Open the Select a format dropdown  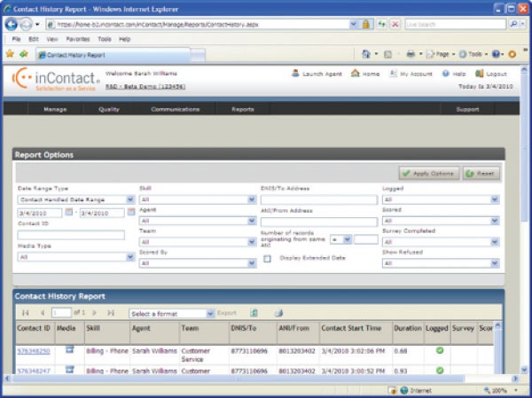tap(209, 313)
